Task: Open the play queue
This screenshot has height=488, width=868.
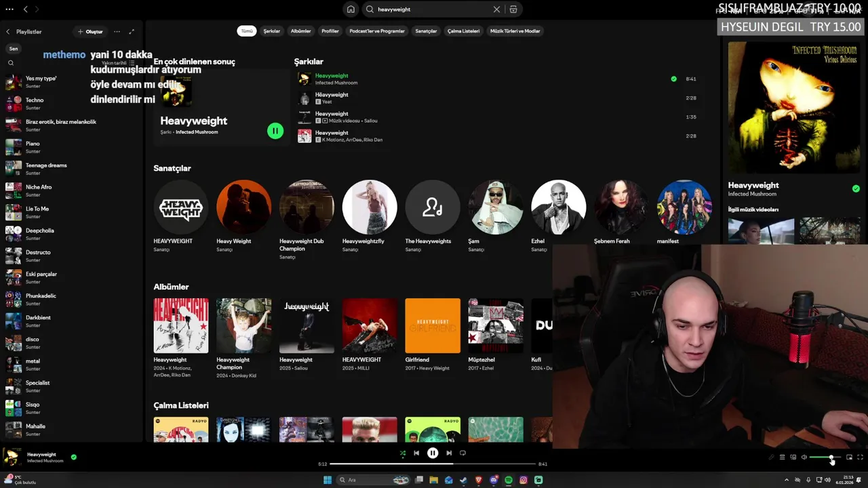Action: (x=782, y=457)
